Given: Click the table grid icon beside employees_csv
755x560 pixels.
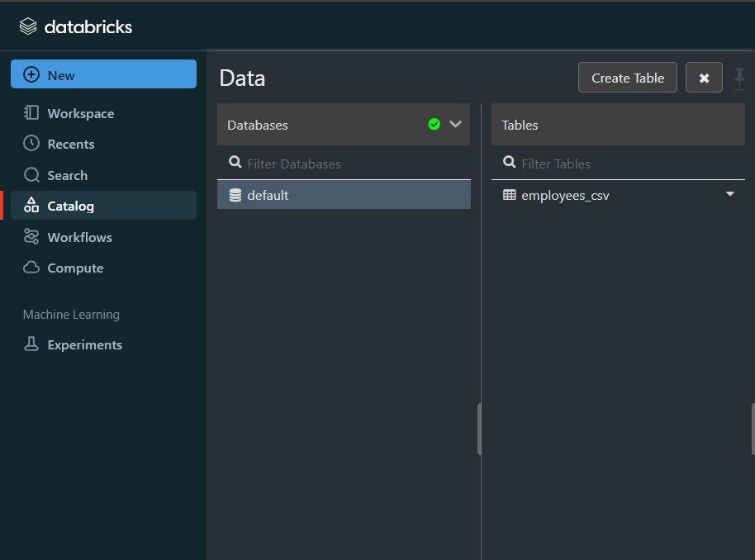Looking at the screenshot, I should coord(509,195).
